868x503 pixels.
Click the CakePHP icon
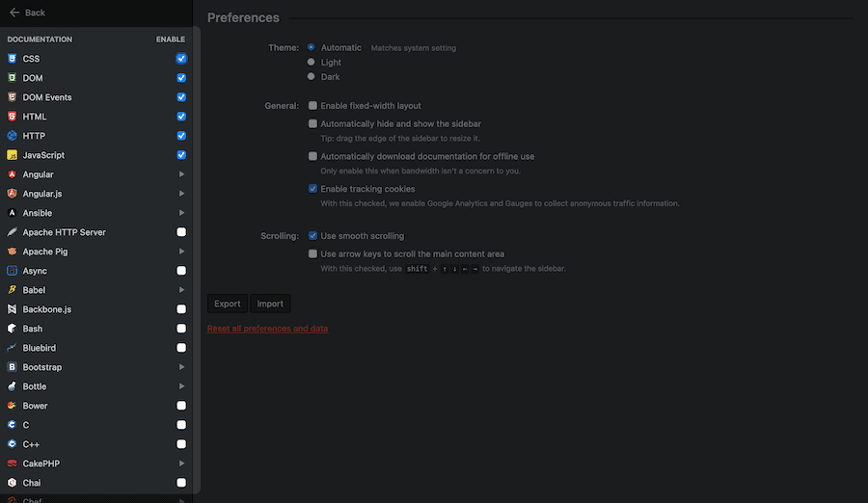tap(13, 463)
